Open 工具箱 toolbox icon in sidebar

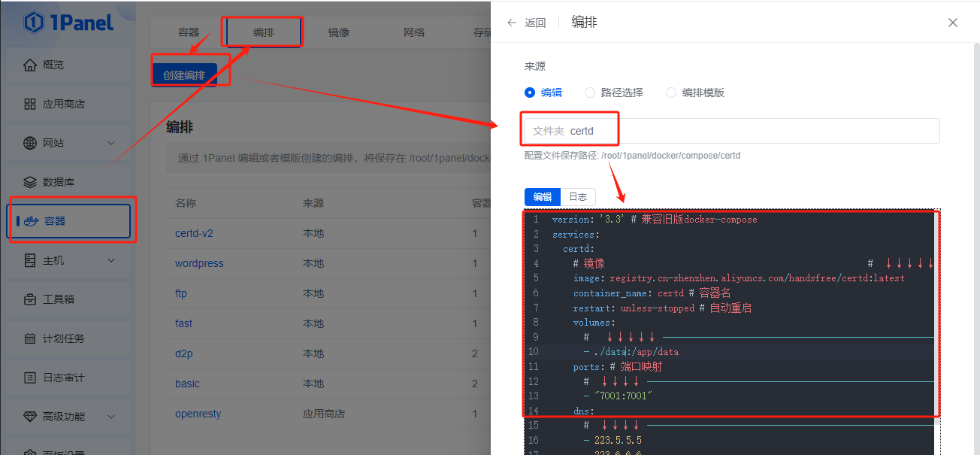(x=30, y=299)
